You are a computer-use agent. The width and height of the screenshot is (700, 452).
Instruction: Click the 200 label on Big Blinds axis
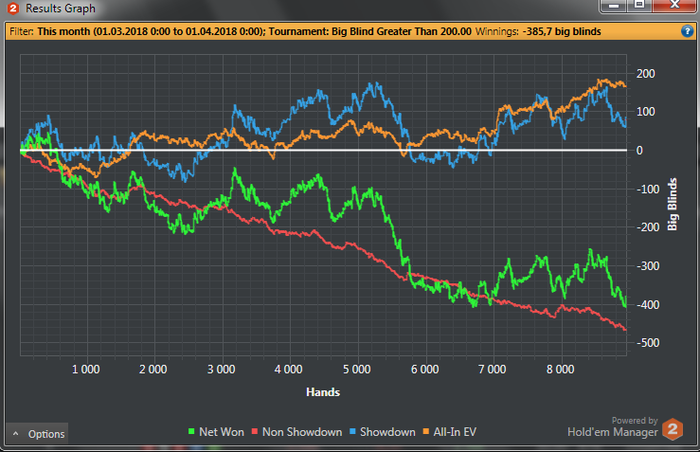tap(646, 74)
